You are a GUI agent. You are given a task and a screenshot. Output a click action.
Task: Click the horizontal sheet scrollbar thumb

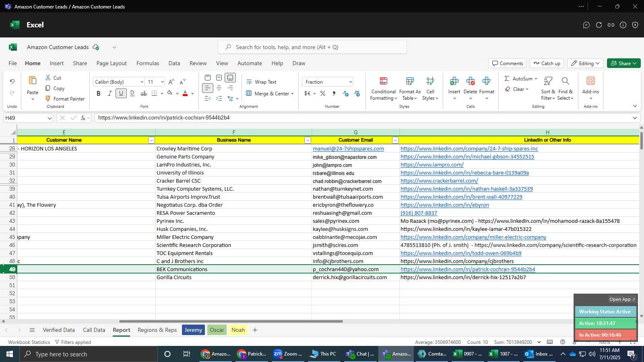point(231,321)
